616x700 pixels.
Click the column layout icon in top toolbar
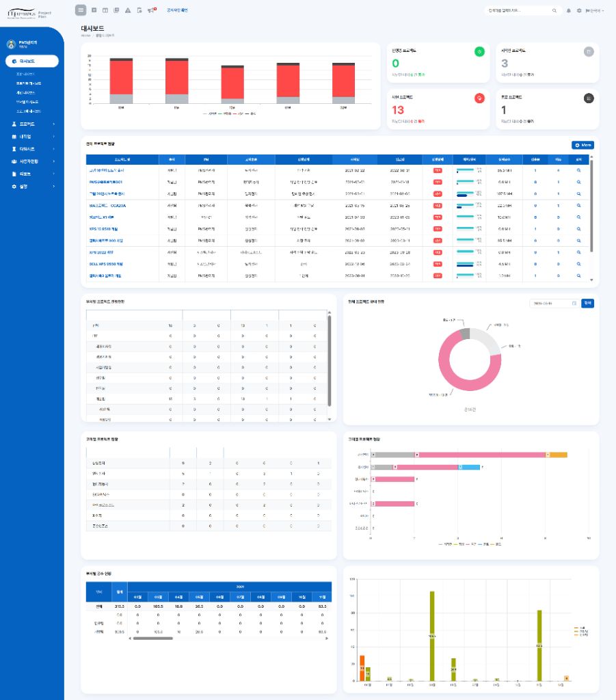105,10
